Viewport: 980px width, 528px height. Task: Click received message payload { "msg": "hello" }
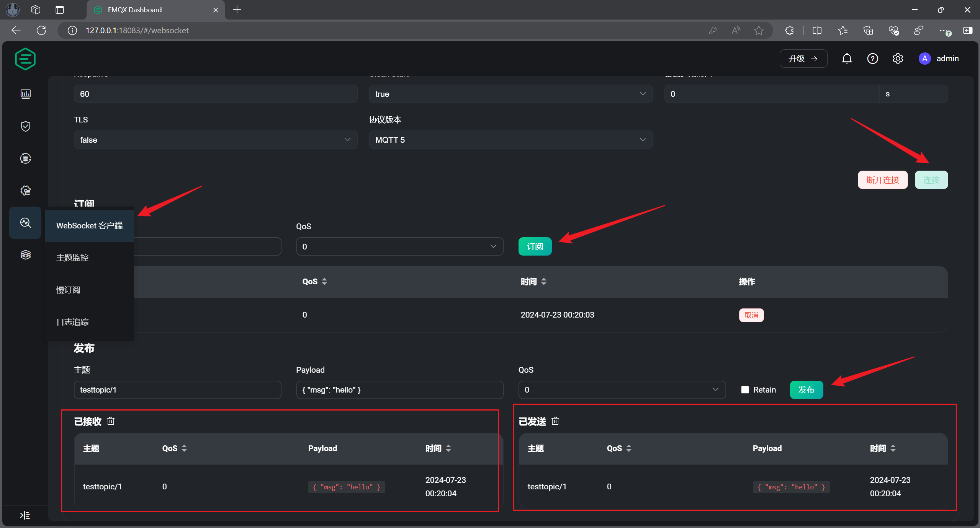[x=347, y=487]
